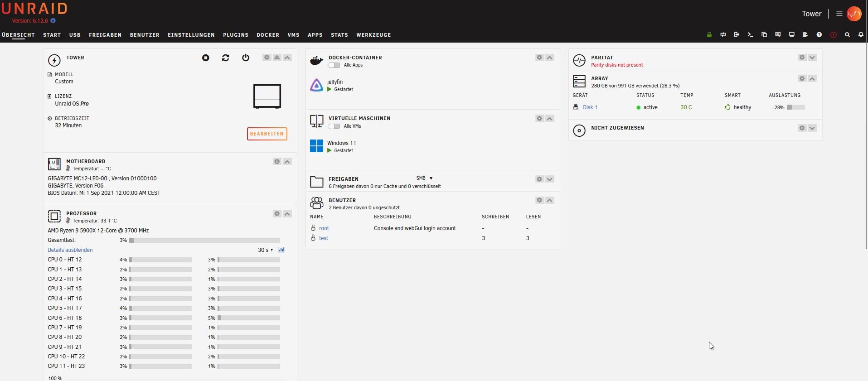The width and height of the screenshot is (868, 381).
Task: Open the gear settings of Array panel
Action: tap(802, 78)
